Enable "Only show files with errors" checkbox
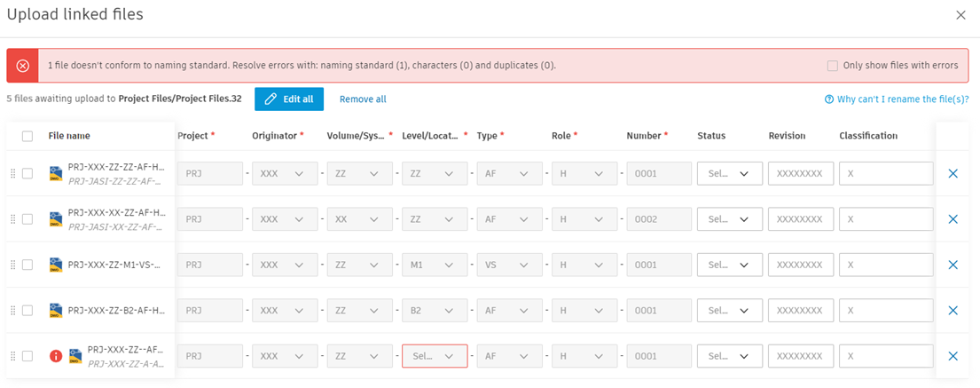This screenshot has width=980, height=388. [x=832, y=66]
